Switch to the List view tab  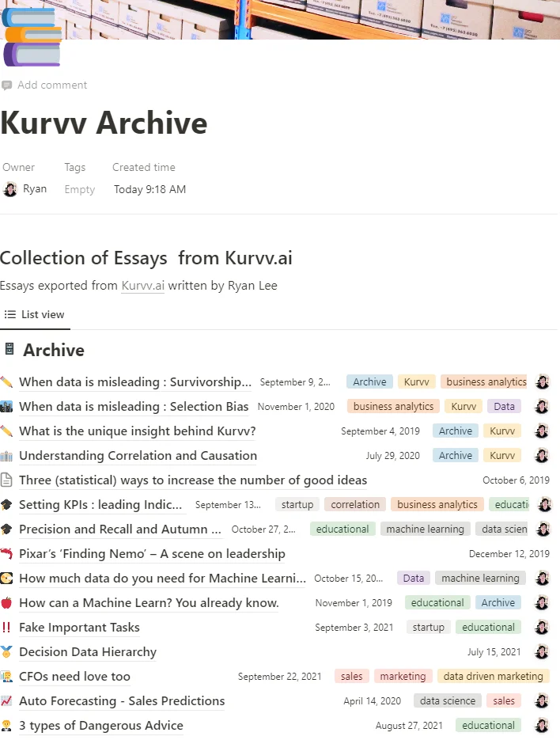coord(35,315)
